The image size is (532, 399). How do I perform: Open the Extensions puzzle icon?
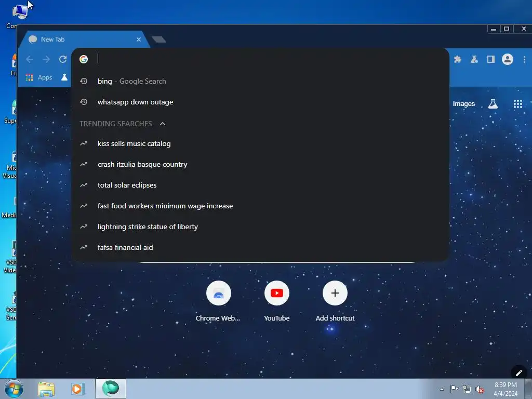457,59
